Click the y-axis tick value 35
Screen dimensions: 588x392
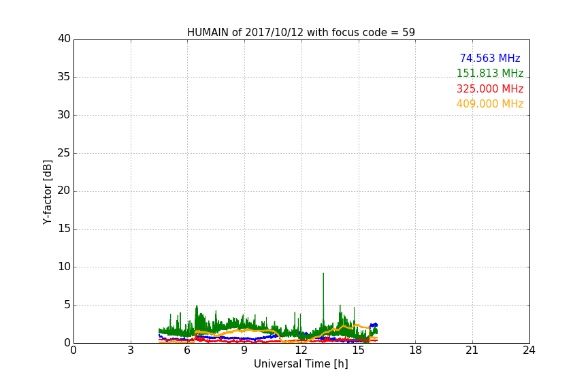64,77
